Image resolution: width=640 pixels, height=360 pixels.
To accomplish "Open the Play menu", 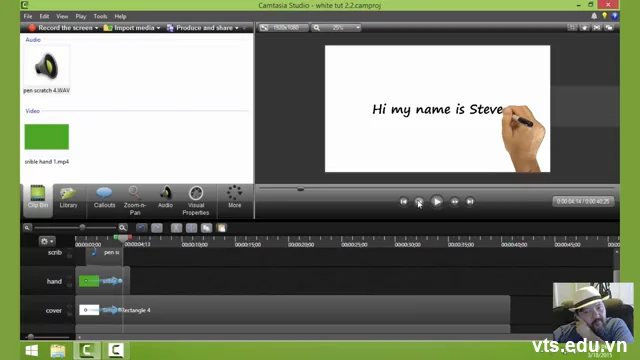I will [80, 16].
